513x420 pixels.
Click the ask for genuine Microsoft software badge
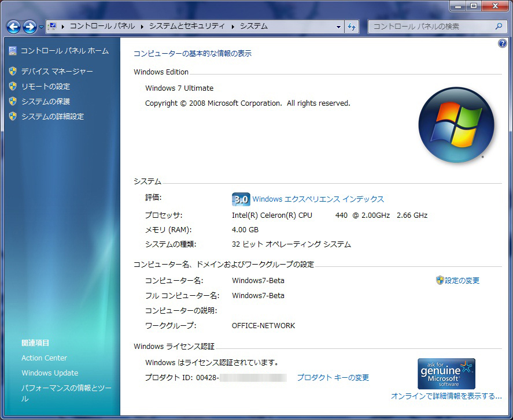click(446, 374)
